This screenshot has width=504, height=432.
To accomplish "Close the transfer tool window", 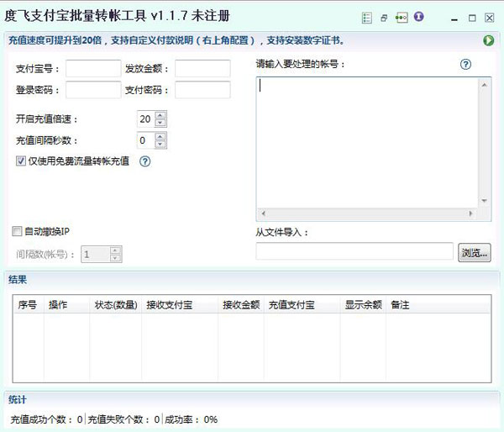I will (x=489, y=18).
